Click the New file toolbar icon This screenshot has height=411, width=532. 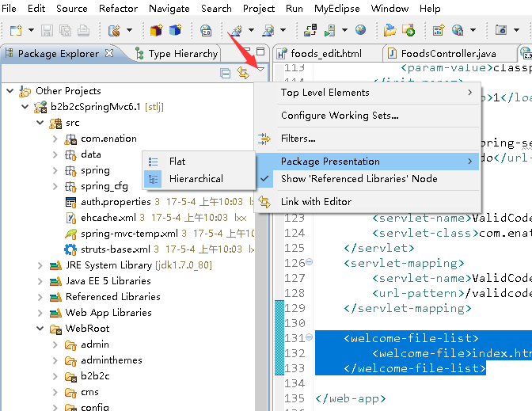point(16,30)
